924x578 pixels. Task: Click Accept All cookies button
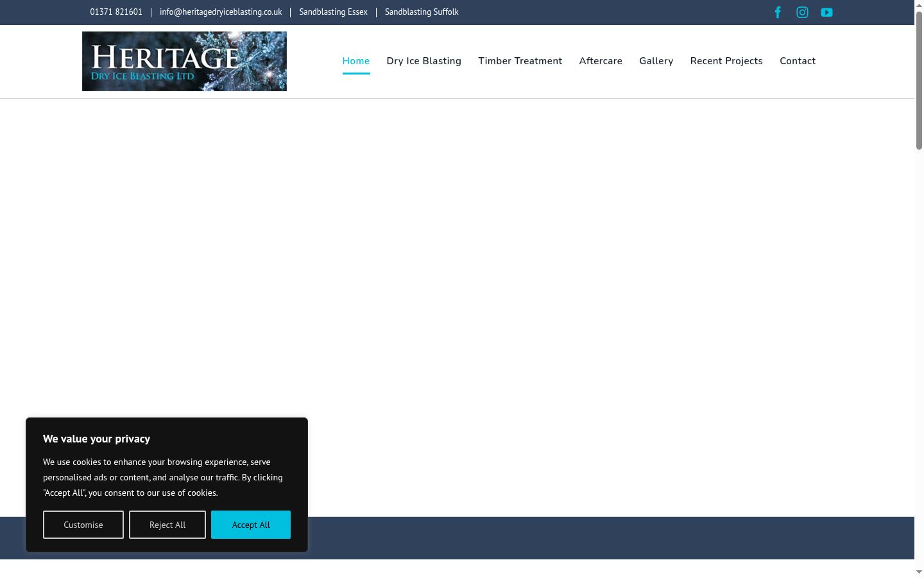click(x=251, y=525)
